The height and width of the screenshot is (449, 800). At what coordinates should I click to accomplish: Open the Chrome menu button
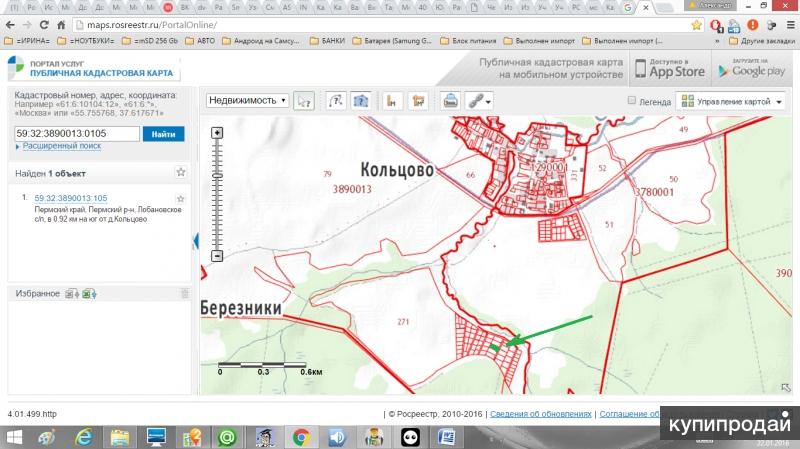790,24
